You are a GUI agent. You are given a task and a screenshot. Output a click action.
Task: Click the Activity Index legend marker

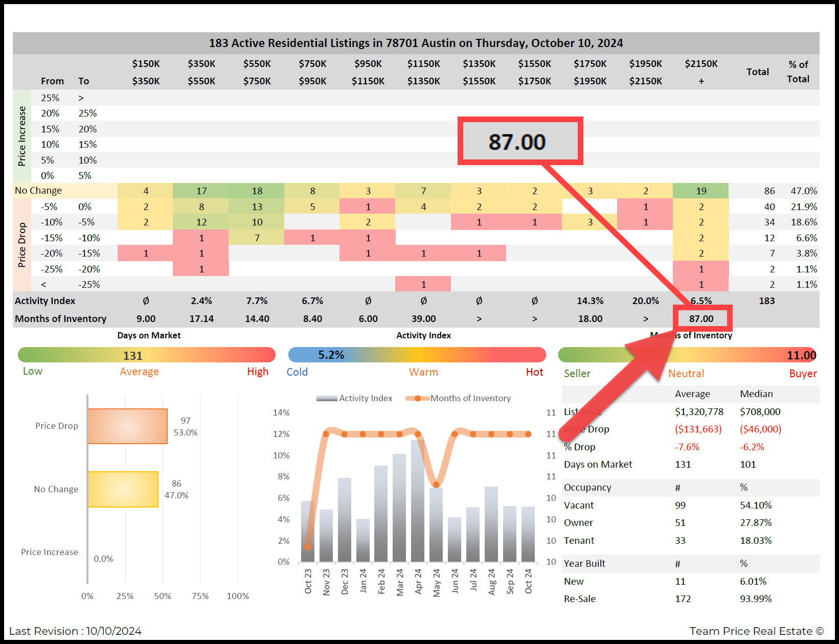point(326,398)
